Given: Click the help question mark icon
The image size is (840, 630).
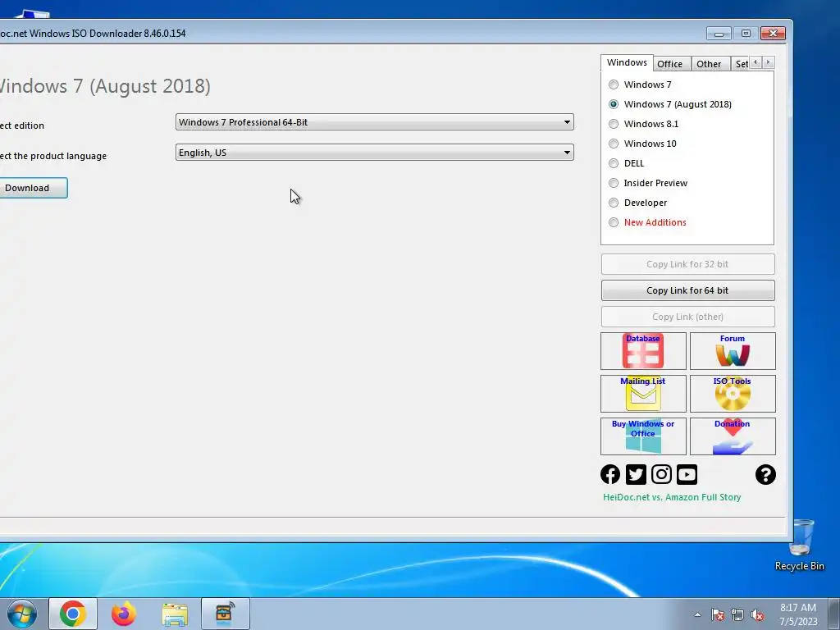Looking at the screenshot, I should point(765,474).
